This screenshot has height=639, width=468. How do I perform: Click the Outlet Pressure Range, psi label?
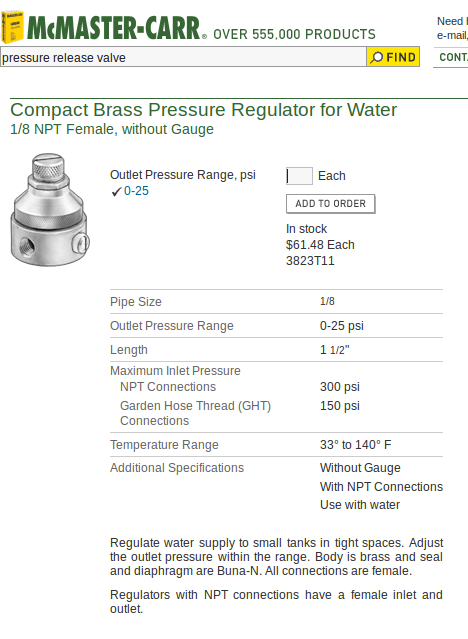[x=183, y=175]
